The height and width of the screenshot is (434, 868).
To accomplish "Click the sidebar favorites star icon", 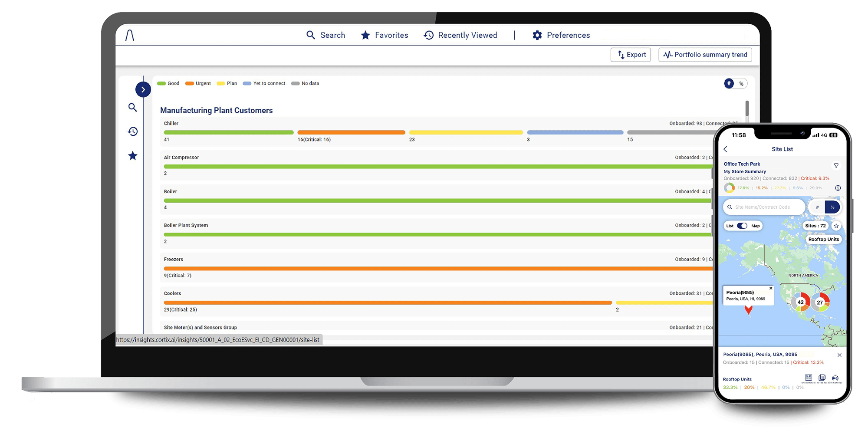I will coord(133,156).
